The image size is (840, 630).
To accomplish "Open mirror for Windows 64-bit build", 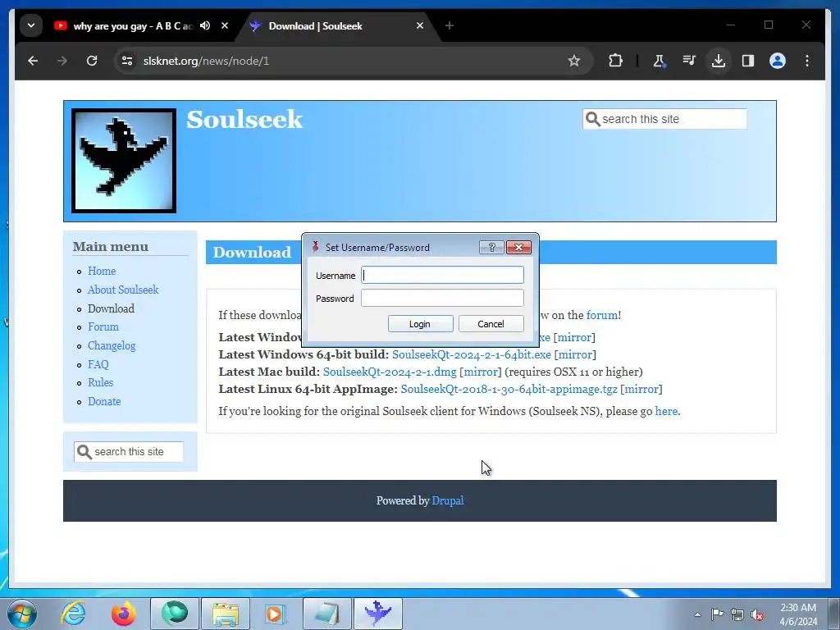I will coord(575,354).
